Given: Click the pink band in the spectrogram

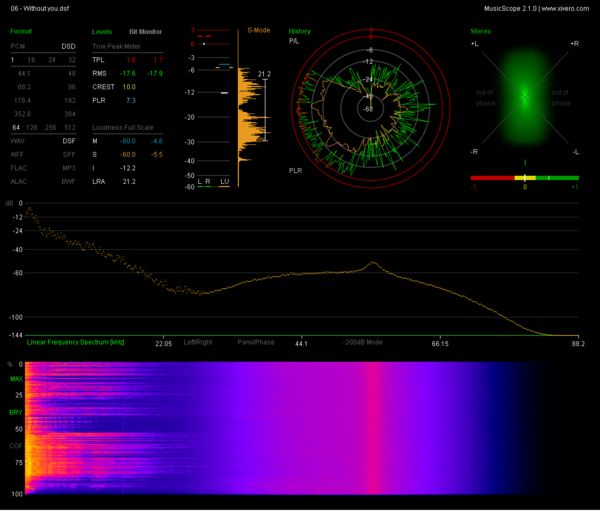Looking at the screenshot, I should tap(372, 428).
